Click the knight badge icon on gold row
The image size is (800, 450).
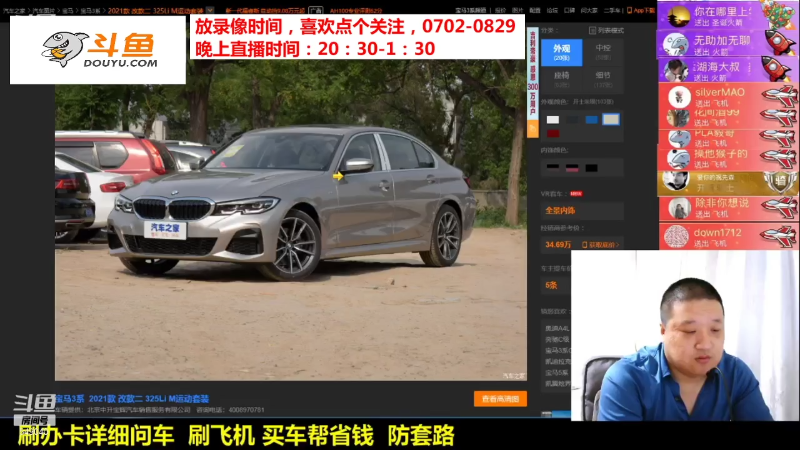tap(780, 182)
